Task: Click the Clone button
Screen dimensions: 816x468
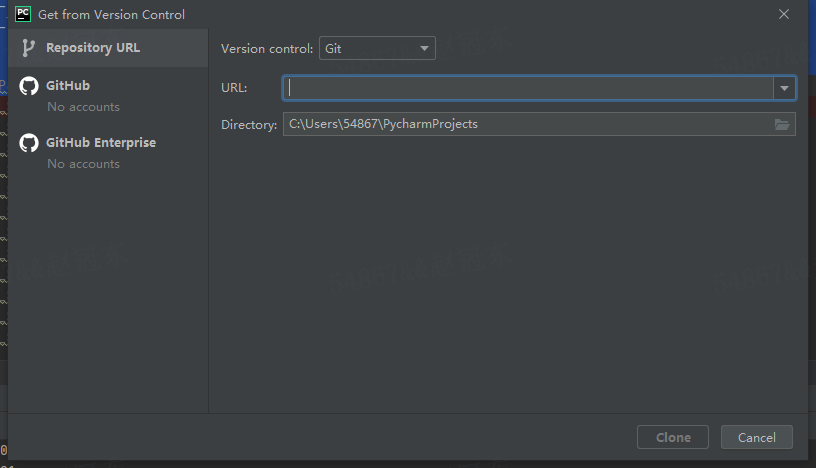Action: tap(673, 437)
